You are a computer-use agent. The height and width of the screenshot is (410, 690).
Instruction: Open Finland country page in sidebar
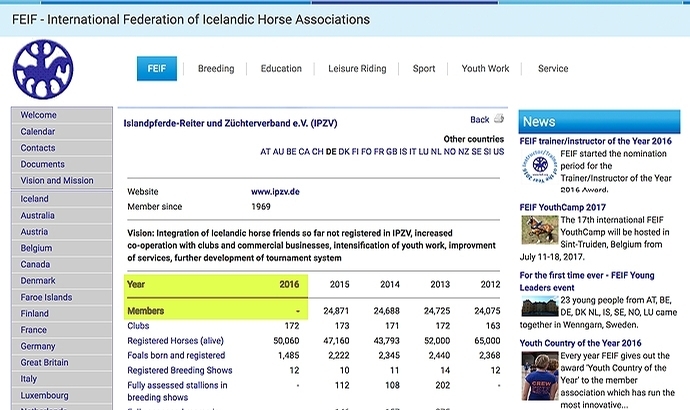pos(62,313)
